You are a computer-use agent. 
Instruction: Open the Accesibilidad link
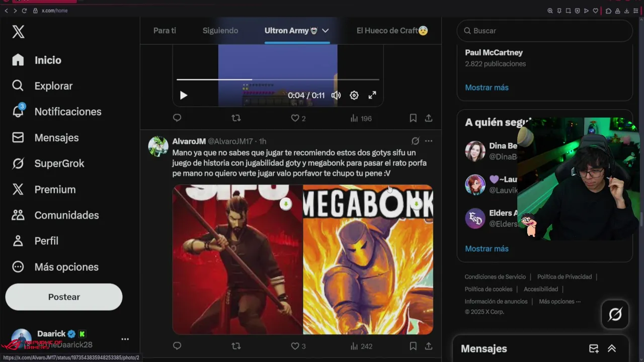click(541, 289)
